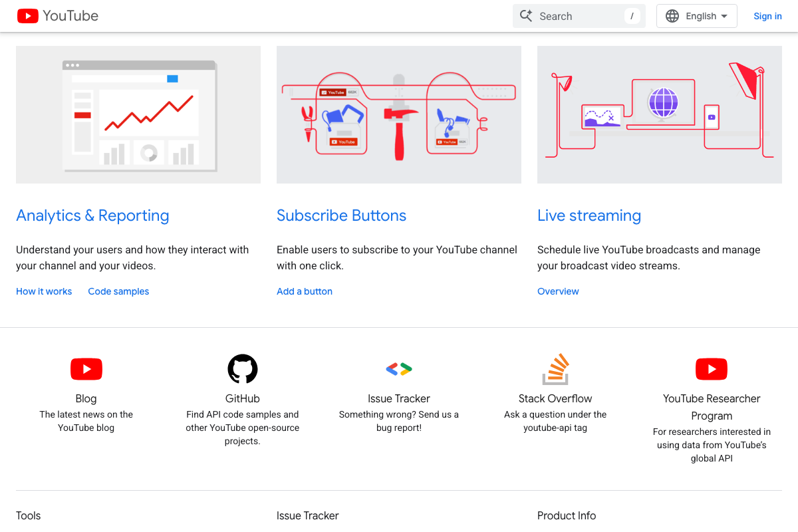Image resolution: width=798 pixels, height=532 pixels.
Task: Click the How it works link
Action: click(44, 291)
